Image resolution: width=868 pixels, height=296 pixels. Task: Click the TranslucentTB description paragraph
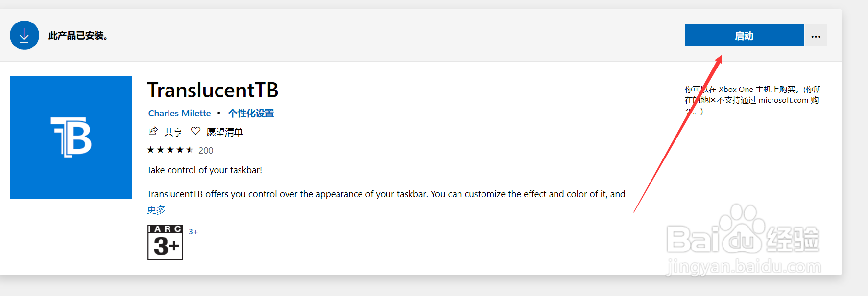(386, 194)
